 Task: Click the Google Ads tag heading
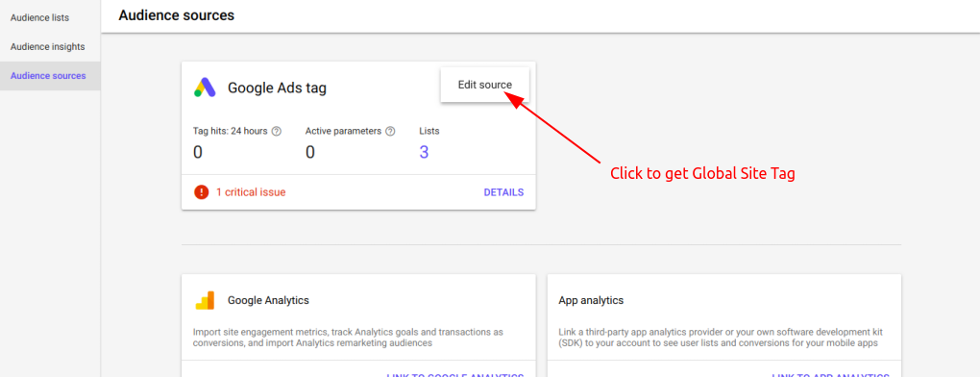coord(277,88)
